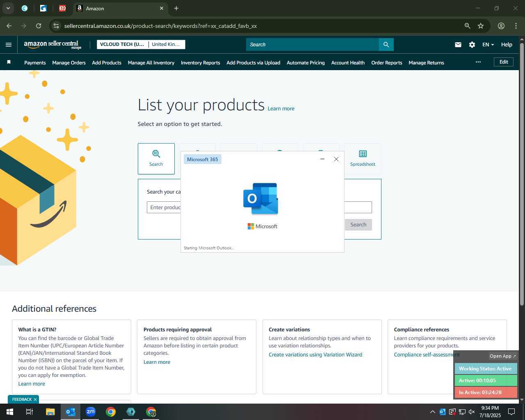This screenshot has height=420, width=525.
Task: Click Learn more next to List your products
Action: pyautogui.click(x=281, y=109)
